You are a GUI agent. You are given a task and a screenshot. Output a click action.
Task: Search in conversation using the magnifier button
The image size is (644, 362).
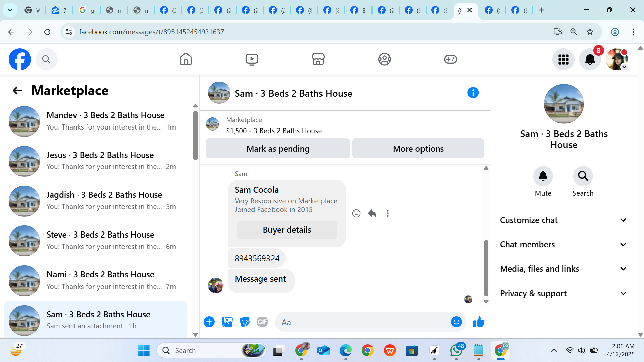pos(583,176)
